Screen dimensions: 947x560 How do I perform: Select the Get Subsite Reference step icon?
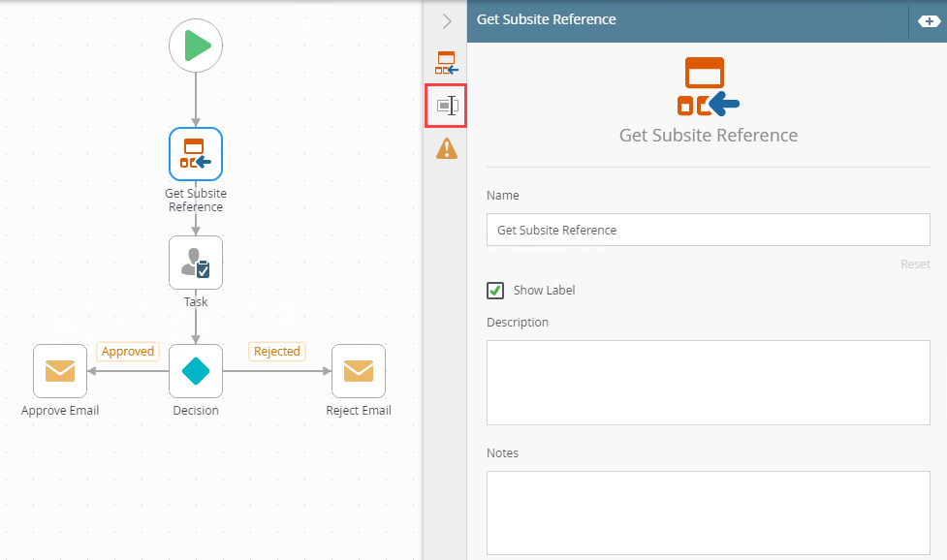pyautogui.click(x=196, y=154)
